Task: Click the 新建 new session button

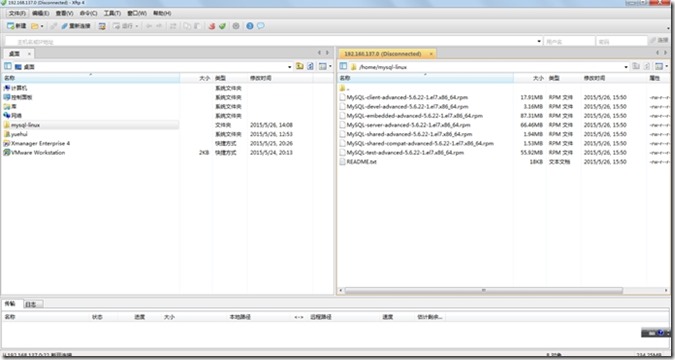Action: tap(17, 26)
